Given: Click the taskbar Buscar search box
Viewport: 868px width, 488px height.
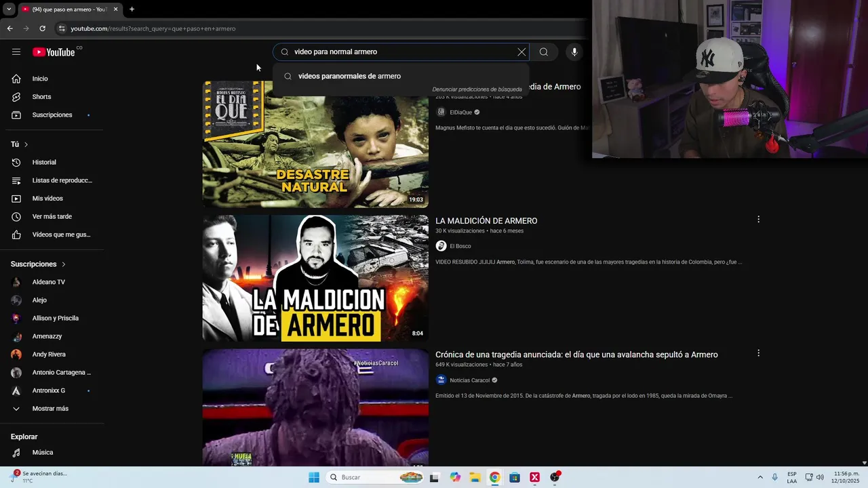Looking at the screenshot, I should [376, 477].
